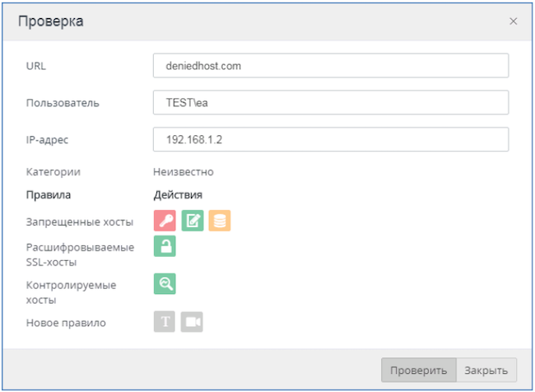Focus the URL field containing deniedhost.com
The image size is (535, 392).
331,66
